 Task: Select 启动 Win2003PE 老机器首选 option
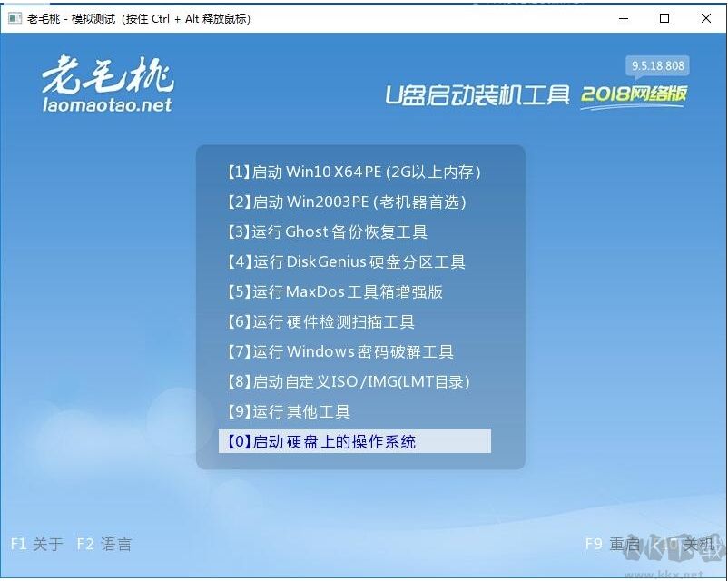click(343, 202)
